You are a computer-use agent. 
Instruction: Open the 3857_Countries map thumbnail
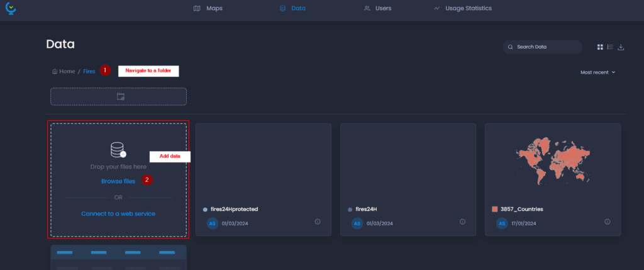(553, 160)
